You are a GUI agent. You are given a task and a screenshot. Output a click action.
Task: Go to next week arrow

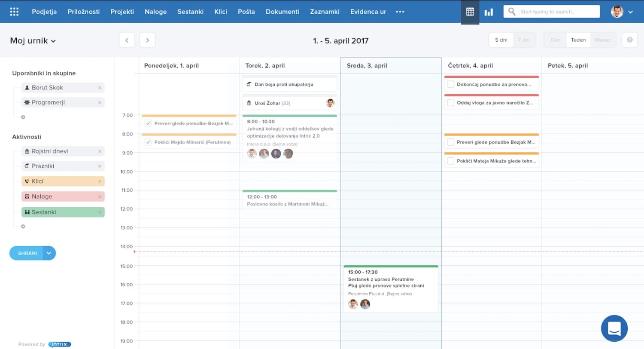(x=147, y=40)
